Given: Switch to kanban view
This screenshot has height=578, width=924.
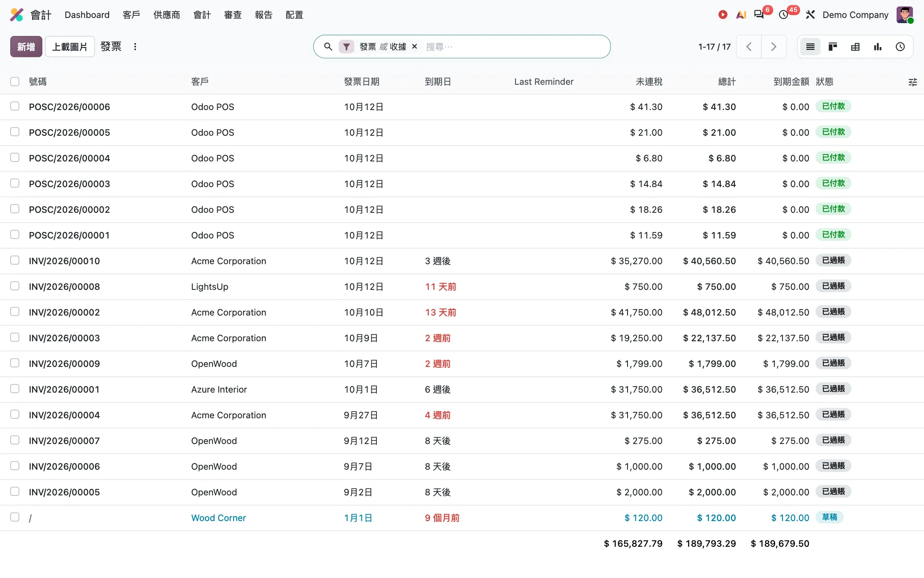Looking at the screenshot, I should coord(832,47).
